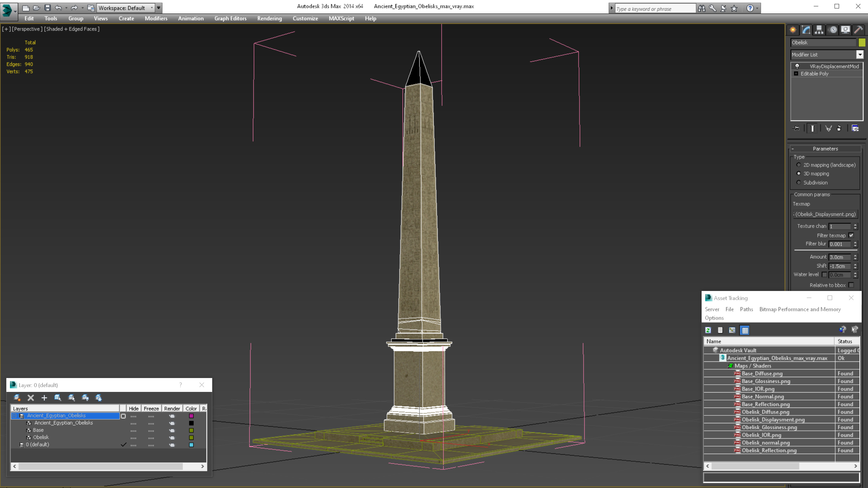Delete layer with the X icon
The width and height of the screenshot is (868, 488).
(31, 398)
